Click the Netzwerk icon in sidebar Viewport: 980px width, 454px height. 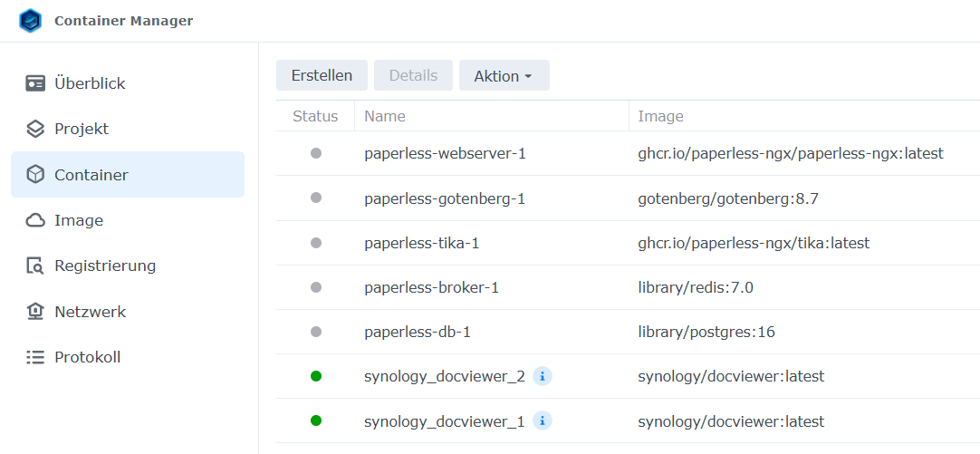[x=35, y=312]
